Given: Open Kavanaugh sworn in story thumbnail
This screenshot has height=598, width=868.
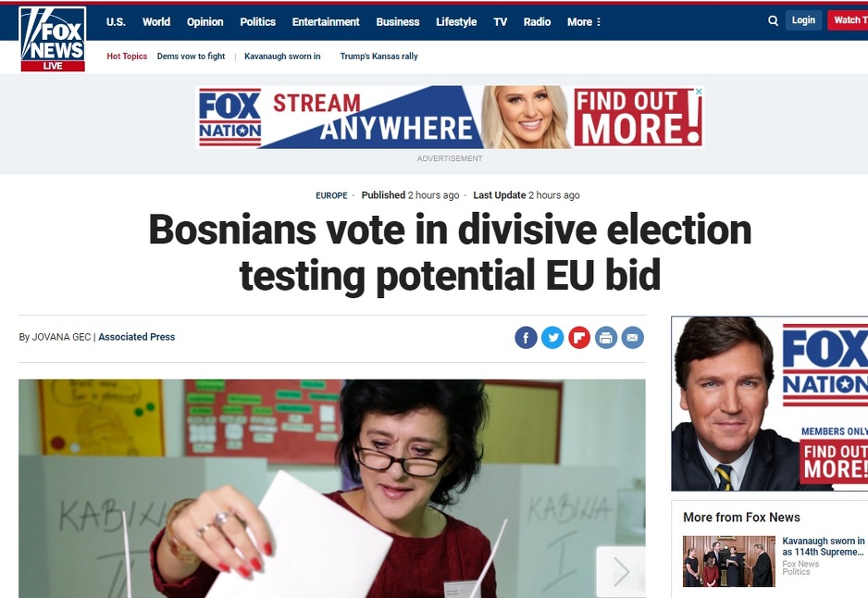Looking at the screenshot, I should (x=728, y=561).
